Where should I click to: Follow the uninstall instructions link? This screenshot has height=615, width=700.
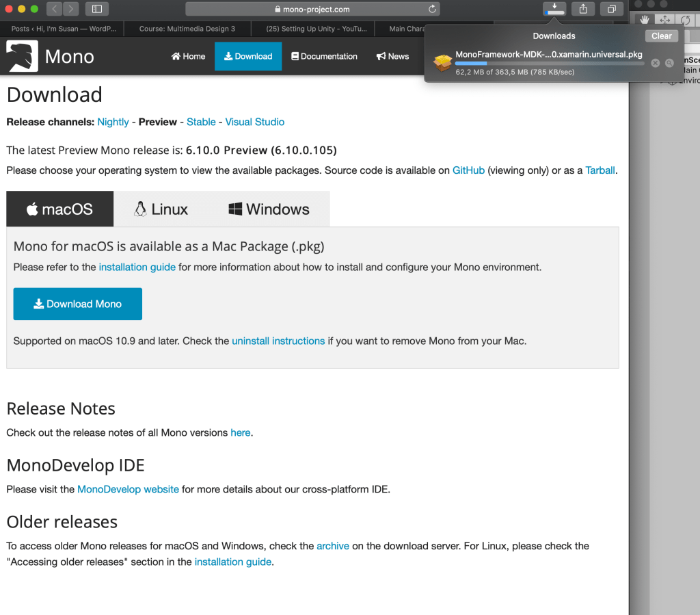pos(278,341)
